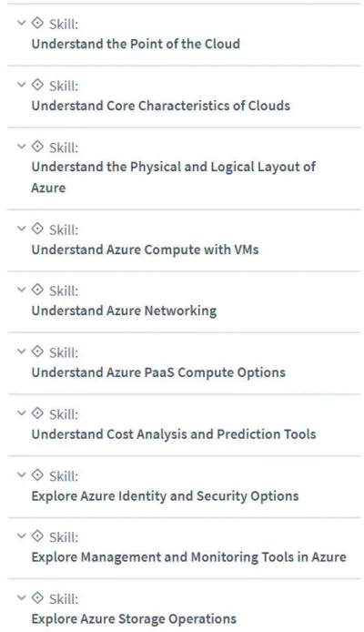This screenshot has width=364, height=632.
Task: Click skill icon for Core Characteristics of Clouds
Action: point(37,85)
